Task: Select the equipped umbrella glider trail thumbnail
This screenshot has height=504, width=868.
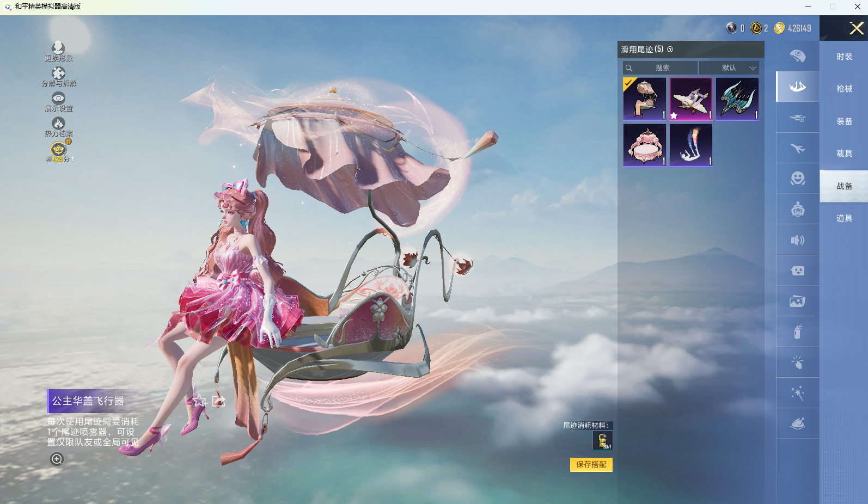Action: [x=645, y=99]
